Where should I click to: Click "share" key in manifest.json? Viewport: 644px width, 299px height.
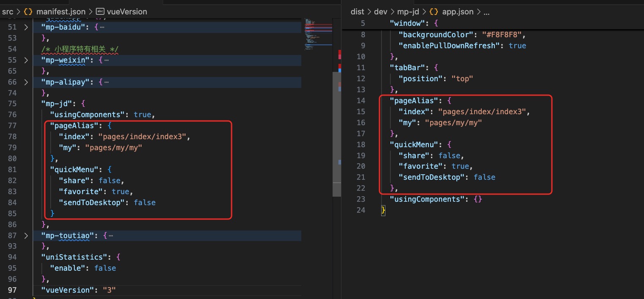(74, 181)
